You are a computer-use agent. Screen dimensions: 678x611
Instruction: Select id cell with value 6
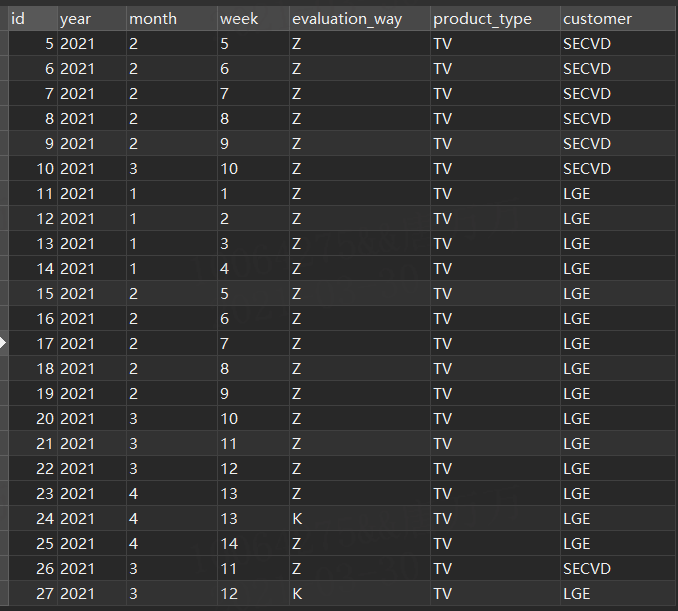pos(33,69)
